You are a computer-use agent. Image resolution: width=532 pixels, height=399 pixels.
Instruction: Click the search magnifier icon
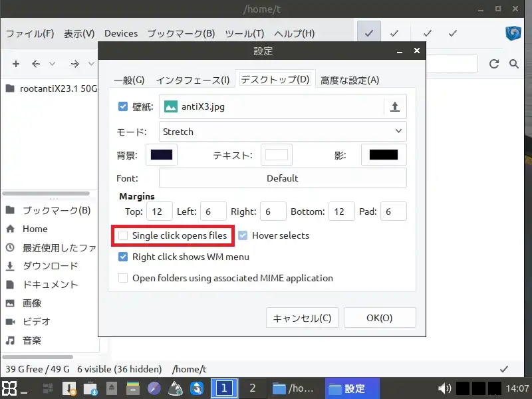click(513, 64)
